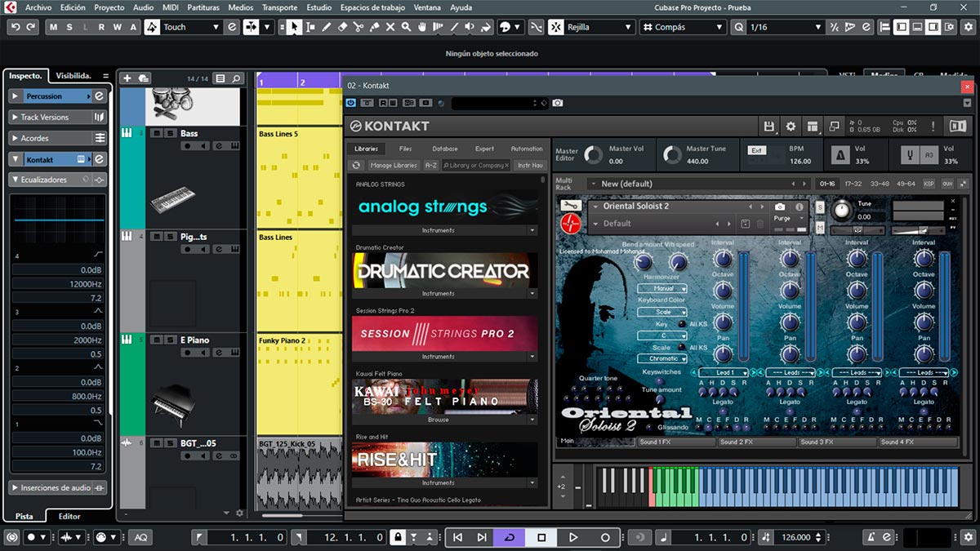The height and width of the screenshot is (551, 980).
Task: Select the hand Comp tool
Action: [x=422, y=27]
